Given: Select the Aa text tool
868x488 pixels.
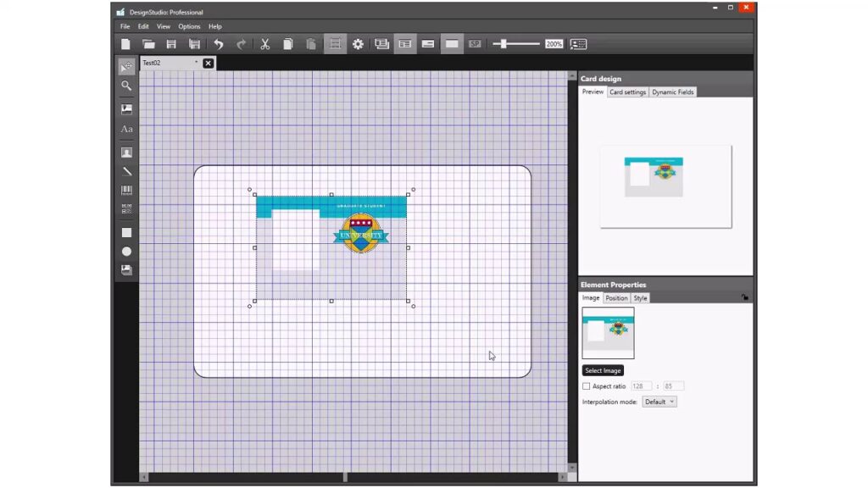Looking at the screenshot, I should click(x=127, y=130).
